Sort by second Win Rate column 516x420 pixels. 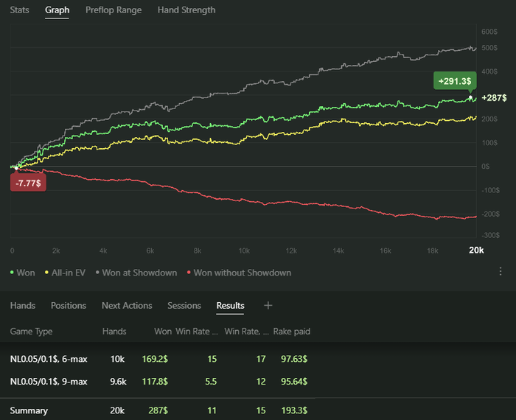[246, 331]
